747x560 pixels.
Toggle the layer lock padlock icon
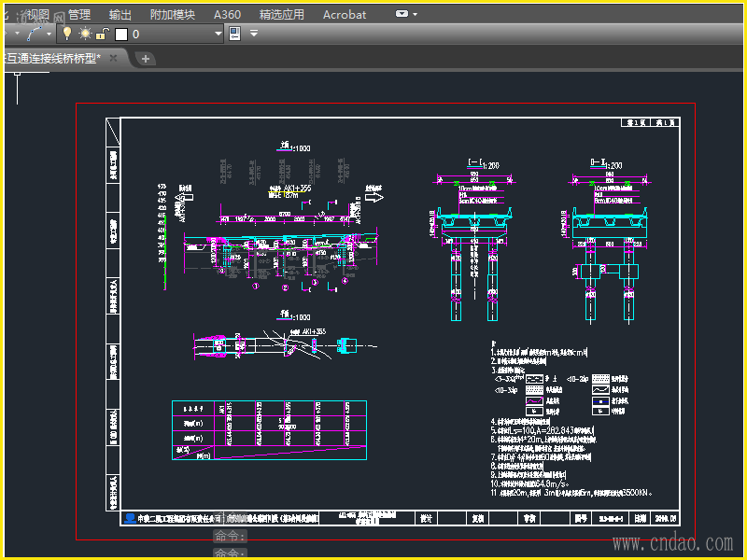[x=102, y=34]
